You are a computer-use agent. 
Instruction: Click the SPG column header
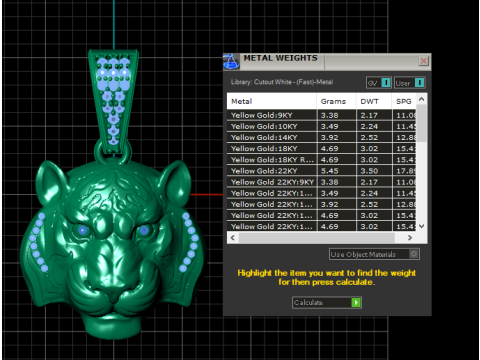pyautogui.click(x=404, y=101)
